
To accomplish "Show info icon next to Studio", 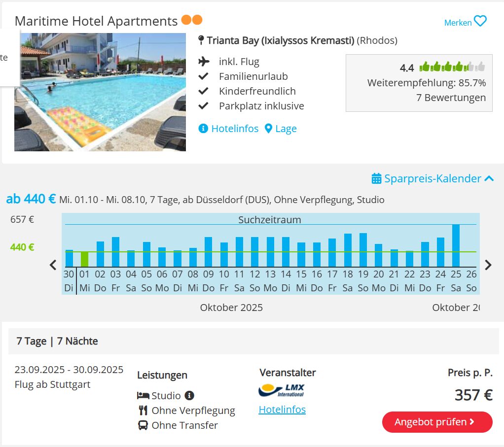I will pyautogui.click(x=189, y=395).
